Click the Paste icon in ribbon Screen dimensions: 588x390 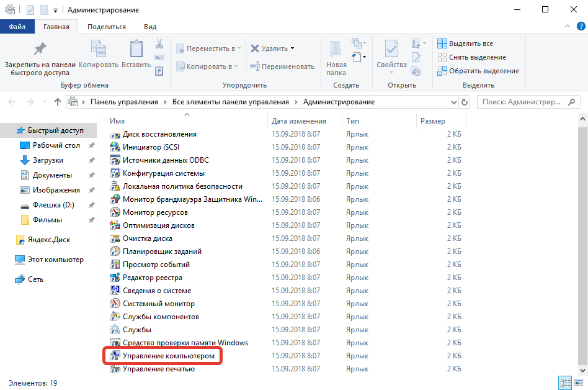click(136, 50)
